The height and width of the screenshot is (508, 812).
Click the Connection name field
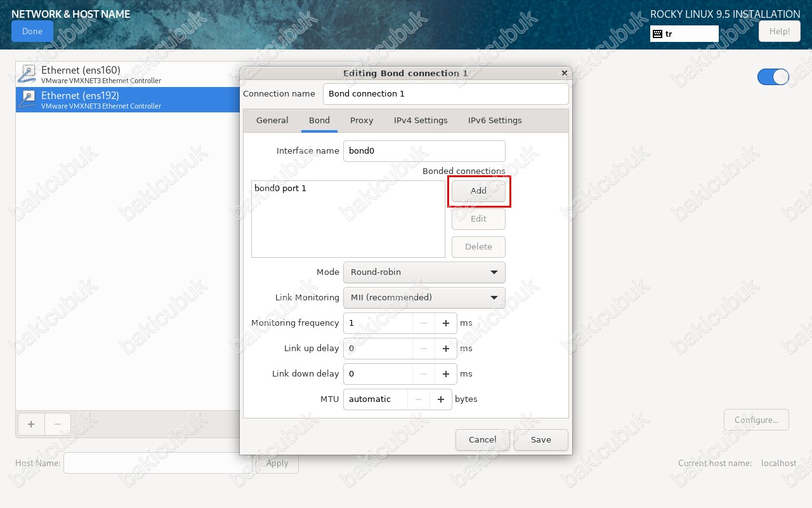(445, 93)
